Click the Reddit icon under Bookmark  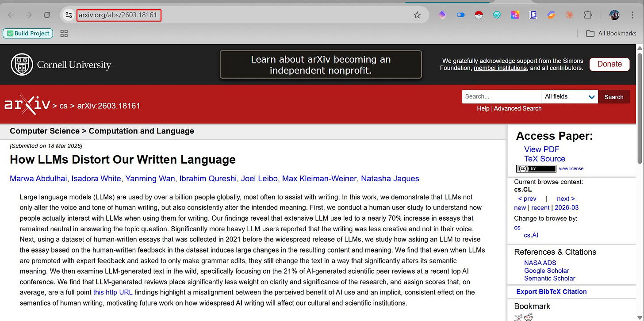point(528,317)
